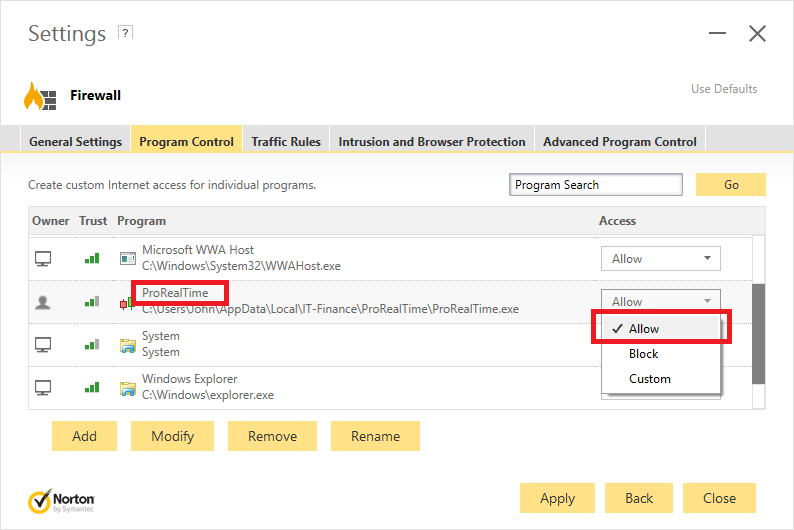This screenshot has width=794, height=530.
Task: Click the Firewall flame icon
Action: 41,96
